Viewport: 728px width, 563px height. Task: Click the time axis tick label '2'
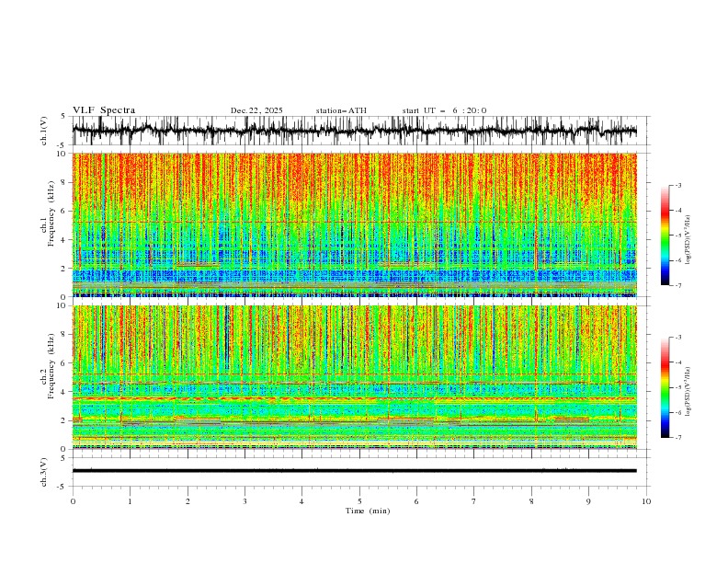coord(188,501)
